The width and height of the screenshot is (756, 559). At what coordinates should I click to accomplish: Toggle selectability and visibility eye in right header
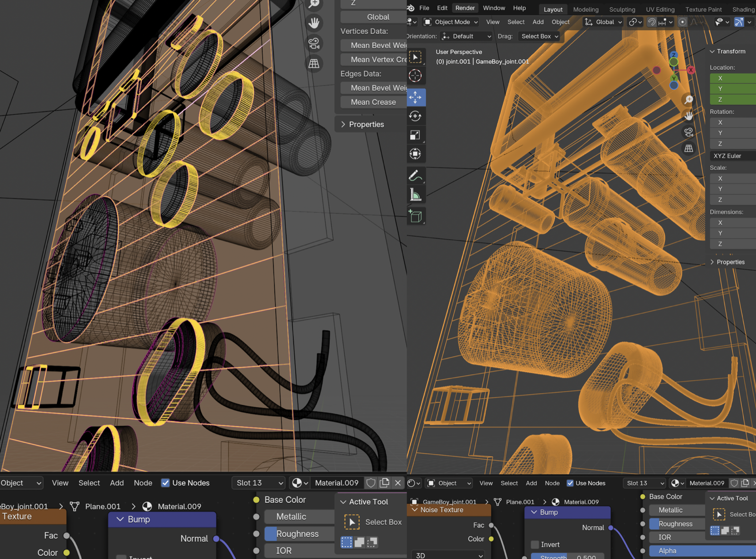(x=722, y=22)
